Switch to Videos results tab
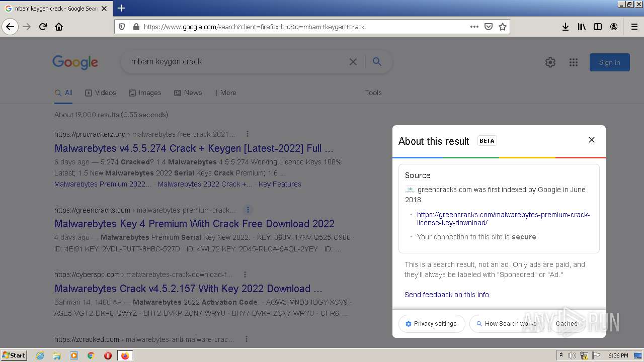The width and height of the screenshot is (644, 362). [x=101, y=93]
